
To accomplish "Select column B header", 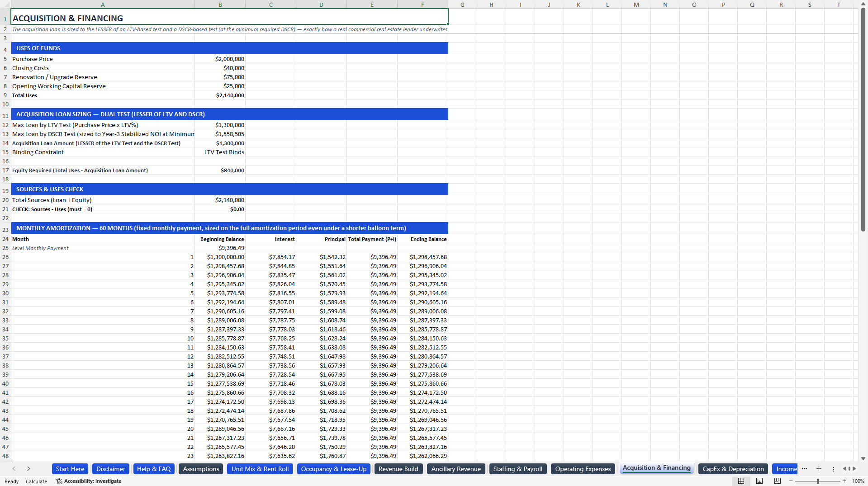I will (220, 5).
